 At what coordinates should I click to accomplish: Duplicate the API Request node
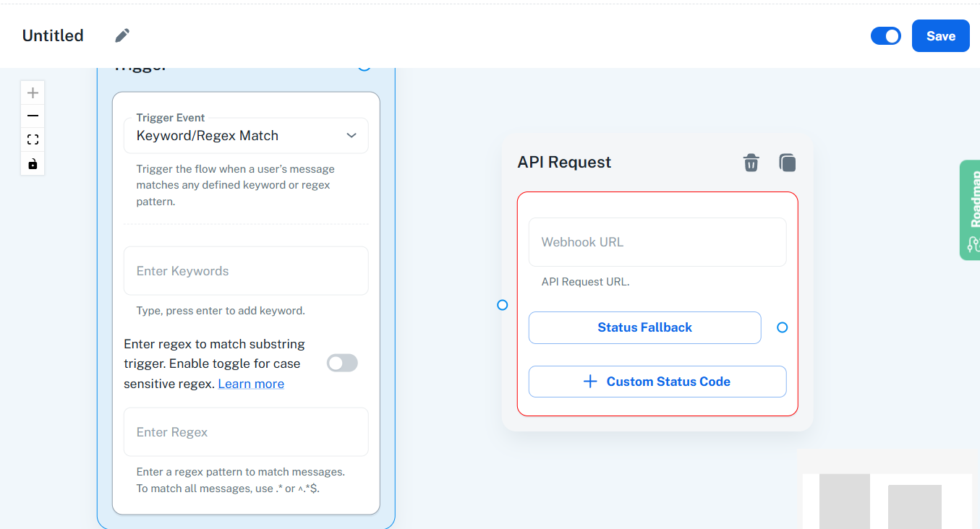[x=787, y=163]
